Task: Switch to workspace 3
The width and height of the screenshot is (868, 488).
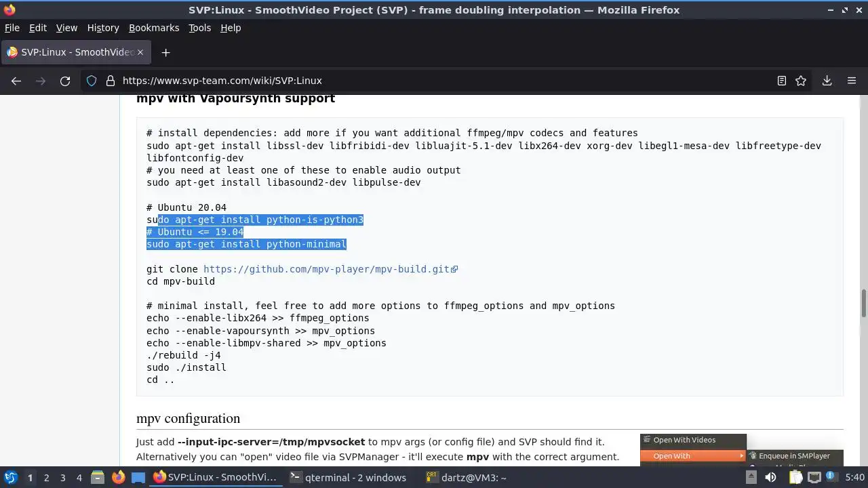Action: point(62,478)
